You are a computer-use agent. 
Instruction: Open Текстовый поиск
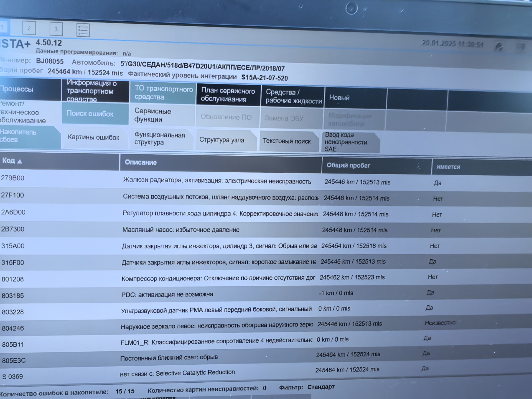coord(287,141)
